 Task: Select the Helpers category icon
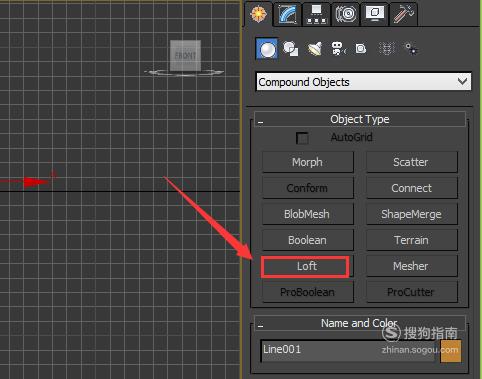tap(361, 49)
